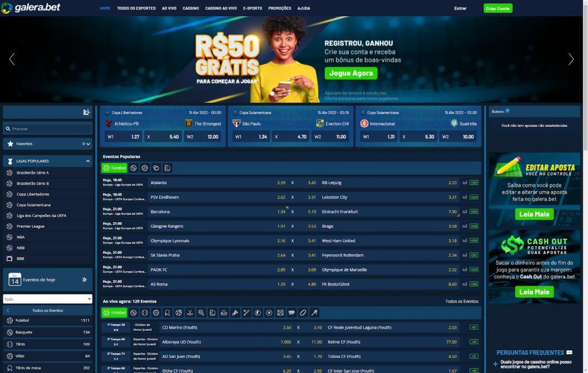
Task: Expand Eventos de hoje with double arrow
Action: [85, 279]
